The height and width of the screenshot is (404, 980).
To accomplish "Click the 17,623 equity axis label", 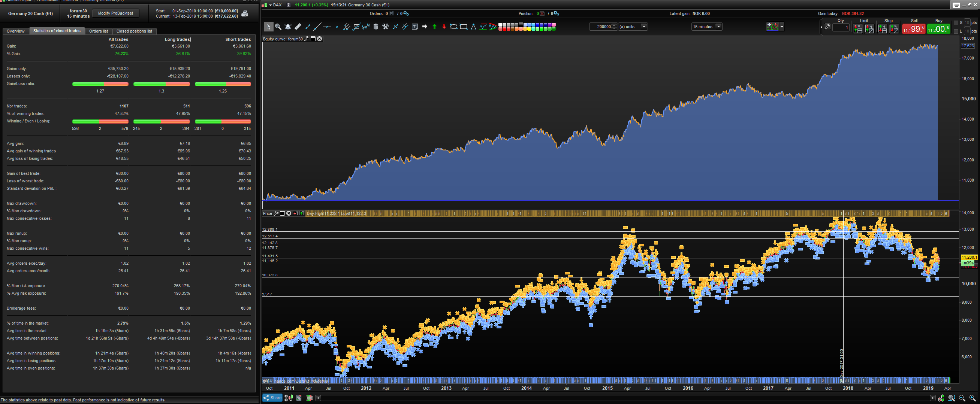I will tap(968, 46).
